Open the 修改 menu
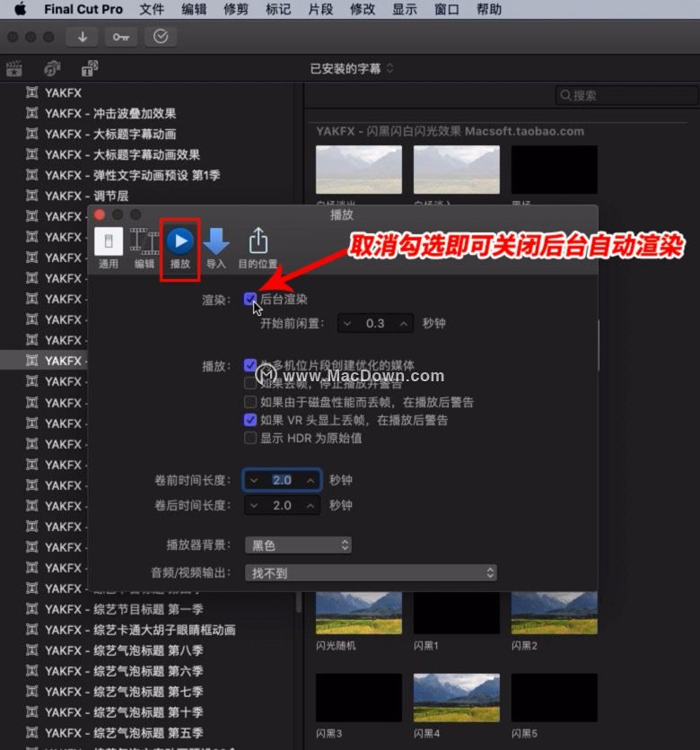Screen dimensions: 700x750 363,9
